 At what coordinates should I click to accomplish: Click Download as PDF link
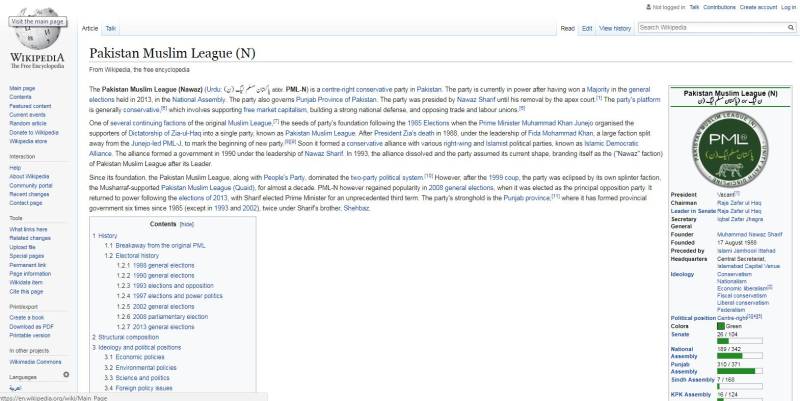point(31,327)
